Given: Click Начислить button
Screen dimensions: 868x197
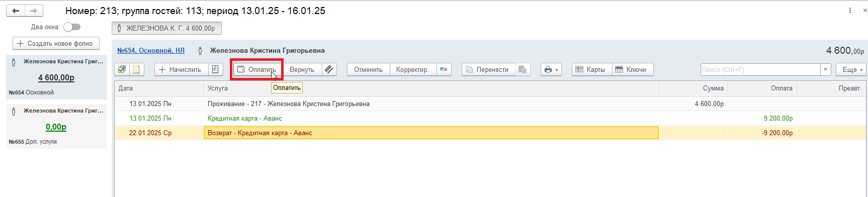Looking at the screenshot, I should [x=181, y=69].
